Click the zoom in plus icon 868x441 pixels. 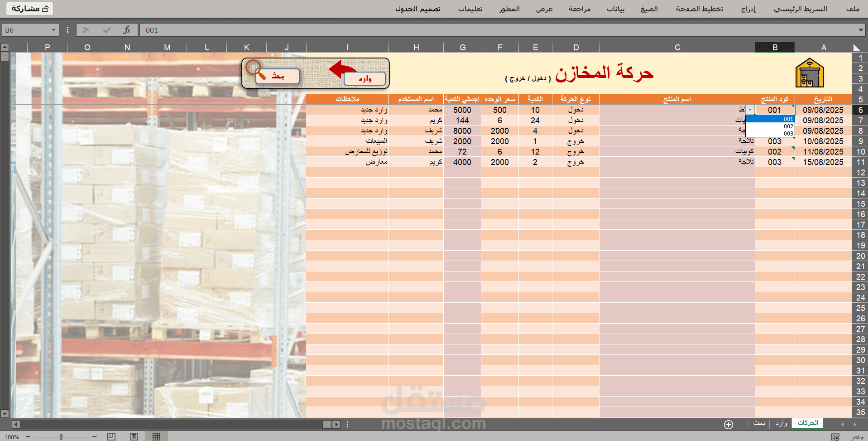coord(28,437)
